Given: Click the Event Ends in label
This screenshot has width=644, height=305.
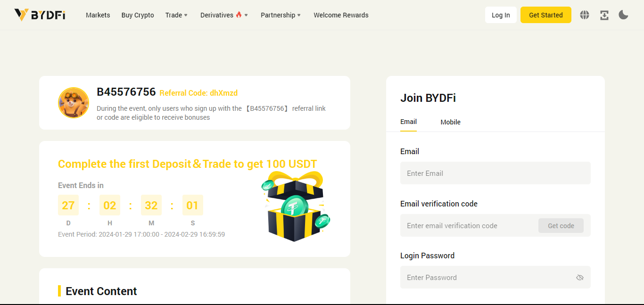Looking at the screenshot, I should (x=81, y=185).
